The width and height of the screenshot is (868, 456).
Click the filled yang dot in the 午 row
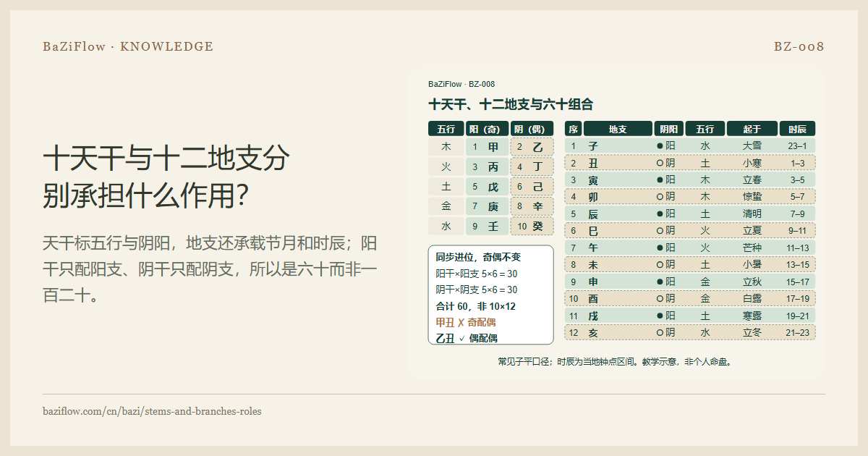[x=660, y=248]
